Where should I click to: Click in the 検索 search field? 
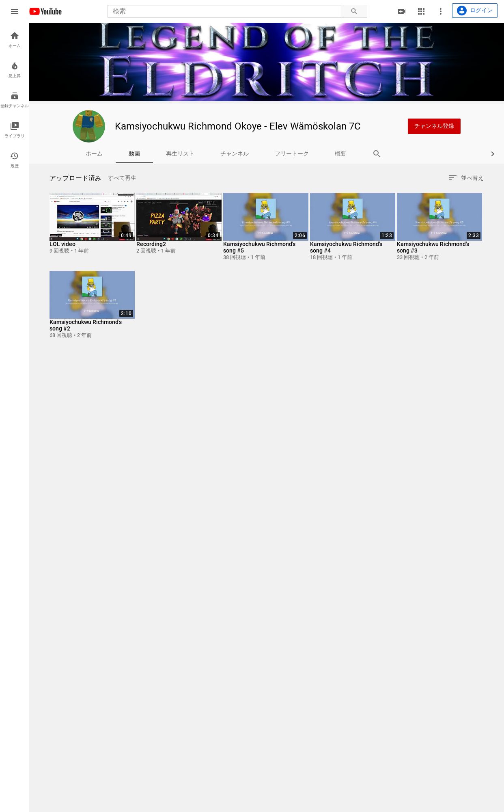(x=224, y=11)
